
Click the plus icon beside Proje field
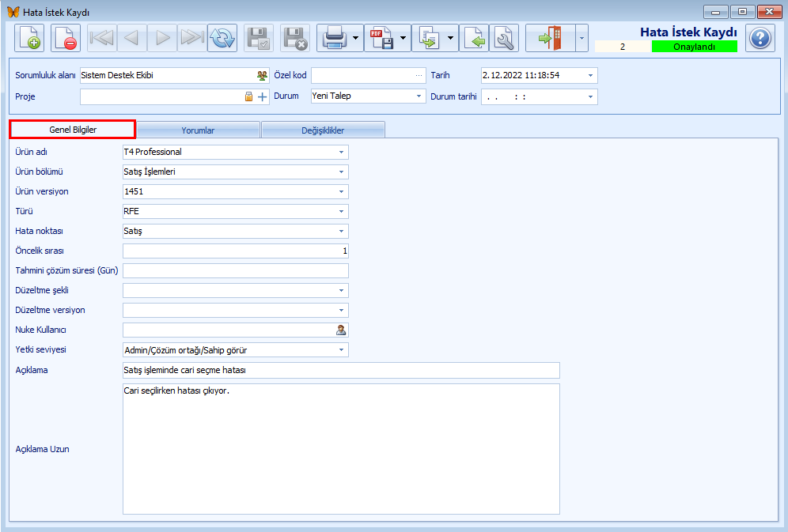pos(263,96)
